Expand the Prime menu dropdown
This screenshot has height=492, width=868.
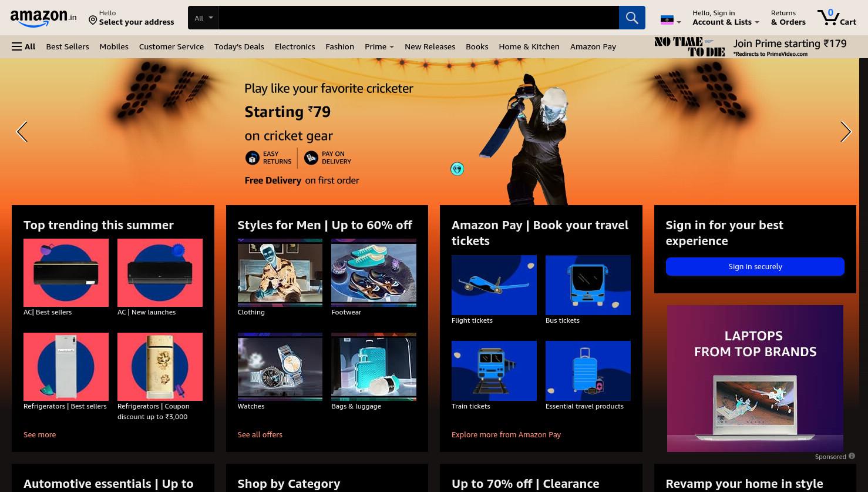click(379, 46)
